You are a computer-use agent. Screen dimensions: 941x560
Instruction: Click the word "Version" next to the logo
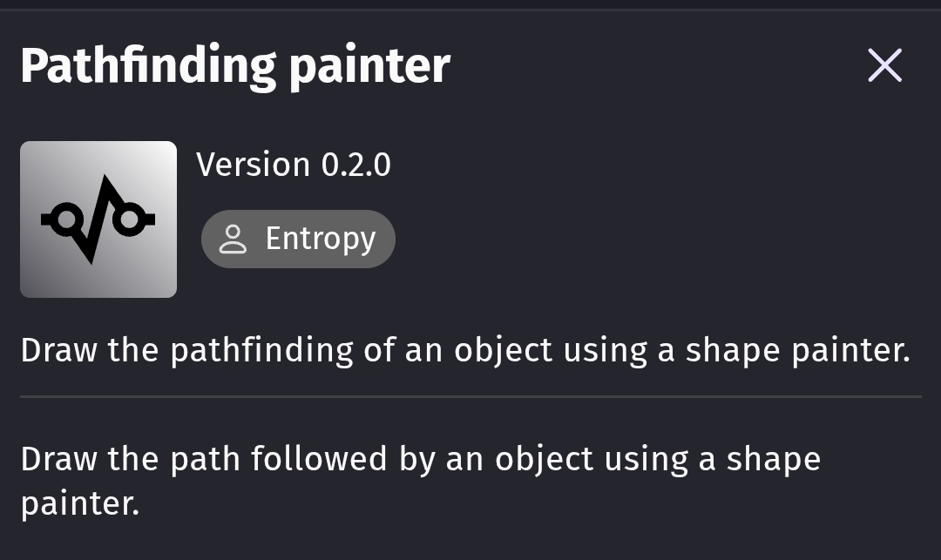[254, 164]
